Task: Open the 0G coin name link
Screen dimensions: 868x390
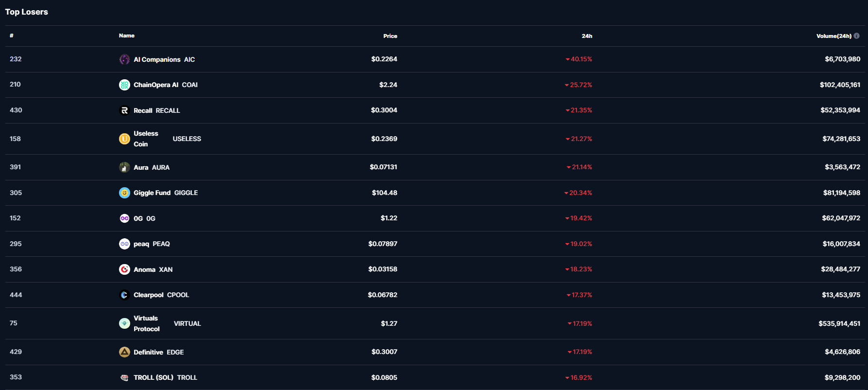Action: [x=144, y=218]
